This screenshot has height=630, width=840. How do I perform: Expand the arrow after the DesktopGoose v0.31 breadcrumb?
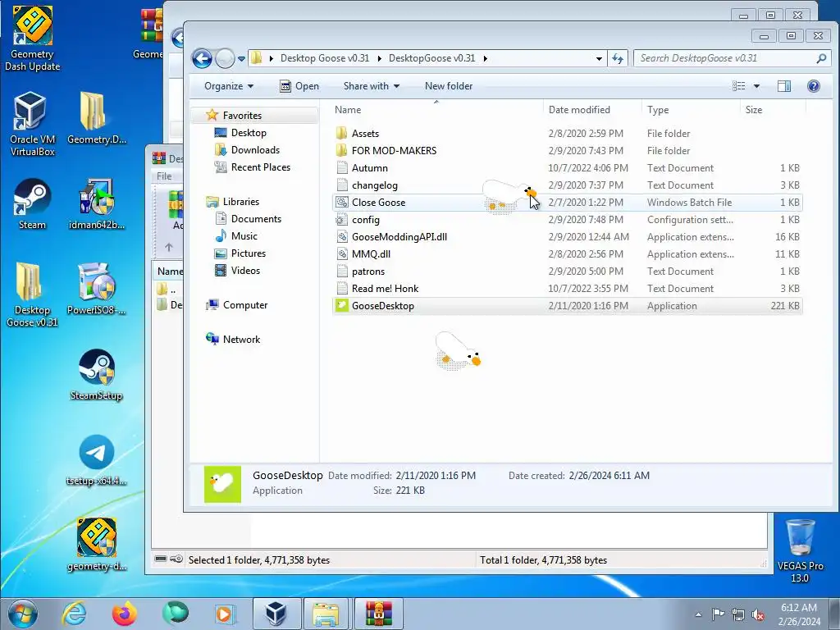pyautogui.click(x=486, y=58)
